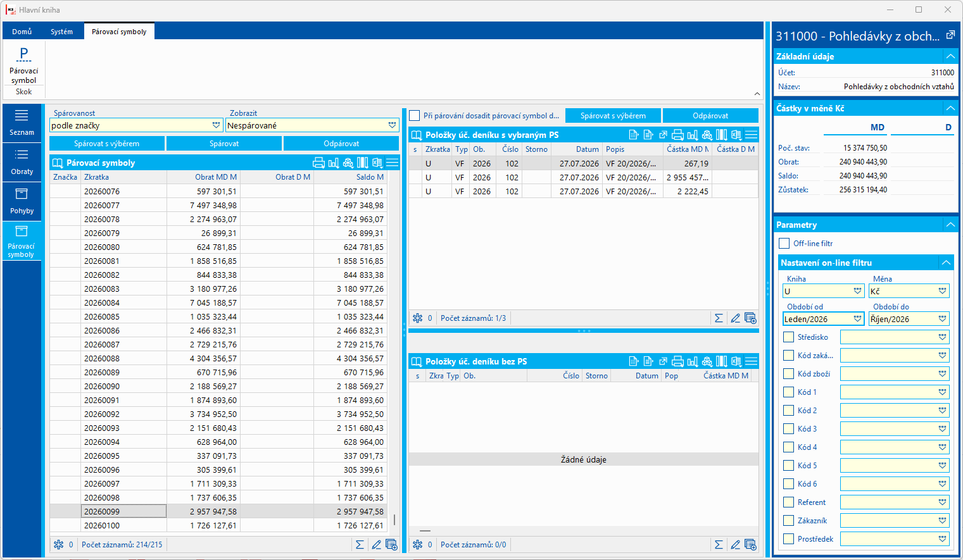The image size is (963, 560).
Task: Enable the Středisko filter checkbox
Action: coord(789,337)
